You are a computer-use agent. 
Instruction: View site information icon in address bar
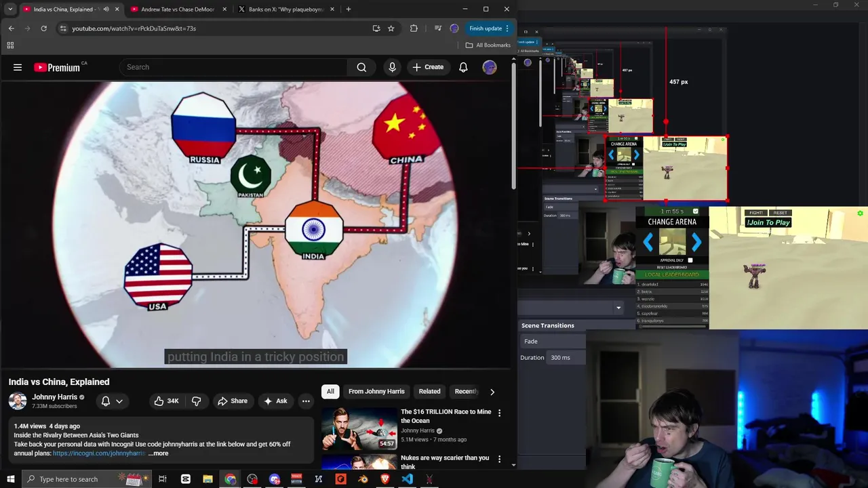point(63,28)
